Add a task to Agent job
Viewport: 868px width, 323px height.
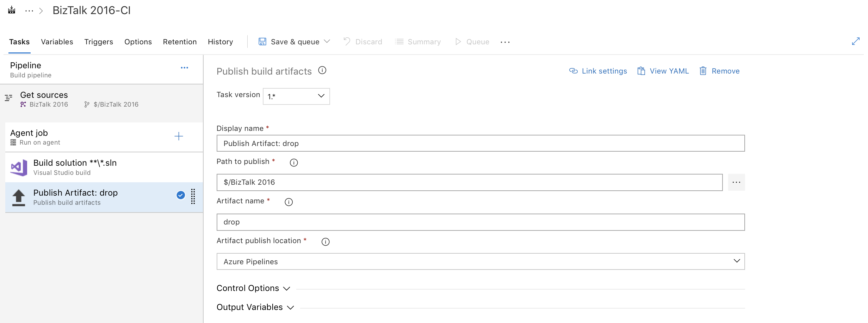click(x=179, y=137)
